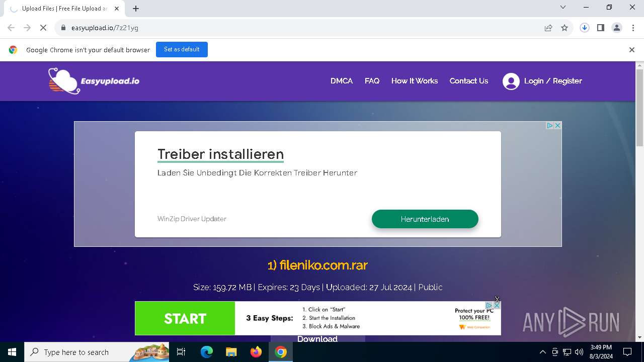The height and width of the screenshot is (362, 644).
Task: Click WinZip Driver Updater ad text
Action: tap(192, 219)
